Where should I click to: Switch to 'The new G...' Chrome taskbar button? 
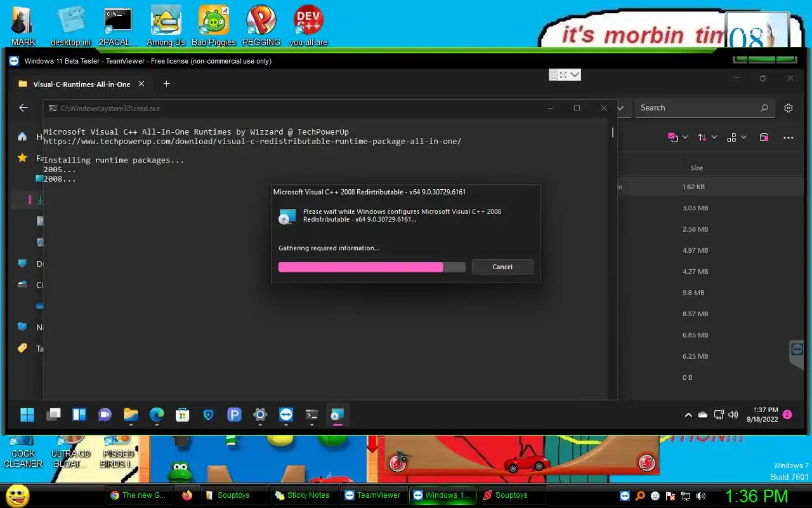138,495
